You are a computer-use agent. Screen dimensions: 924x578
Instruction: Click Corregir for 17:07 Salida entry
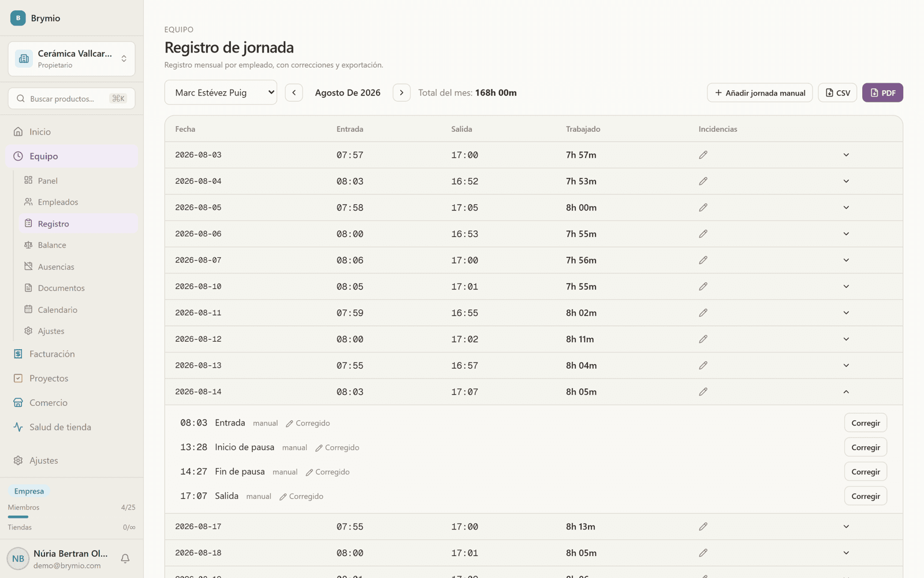pos(866,496)
